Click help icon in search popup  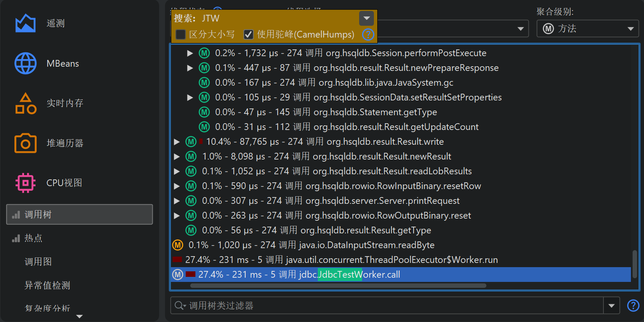[x=368, y=35]
